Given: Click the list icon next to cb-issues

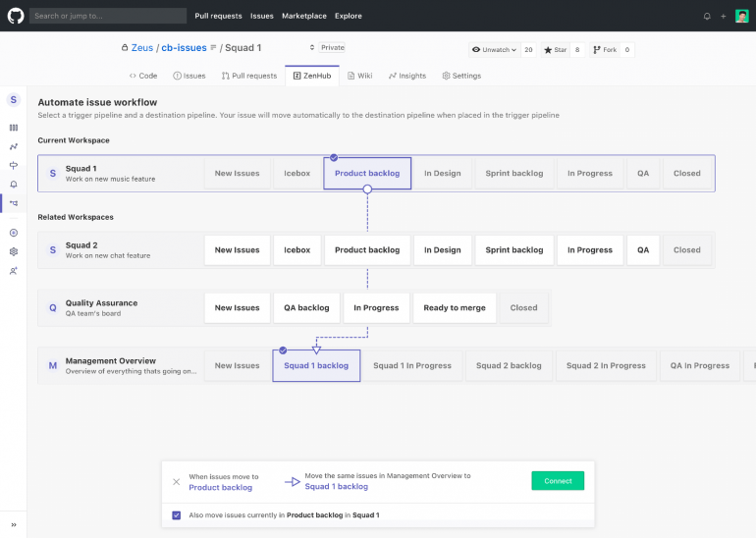Looking at the screenshot, I should click(213, 47).
